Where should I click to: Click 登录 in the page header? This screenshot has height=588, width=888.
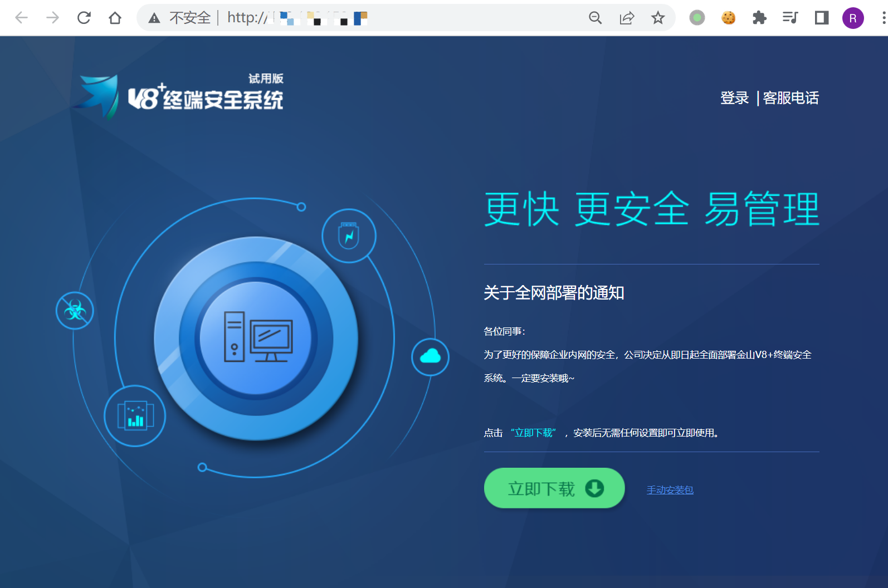point(734,98)
